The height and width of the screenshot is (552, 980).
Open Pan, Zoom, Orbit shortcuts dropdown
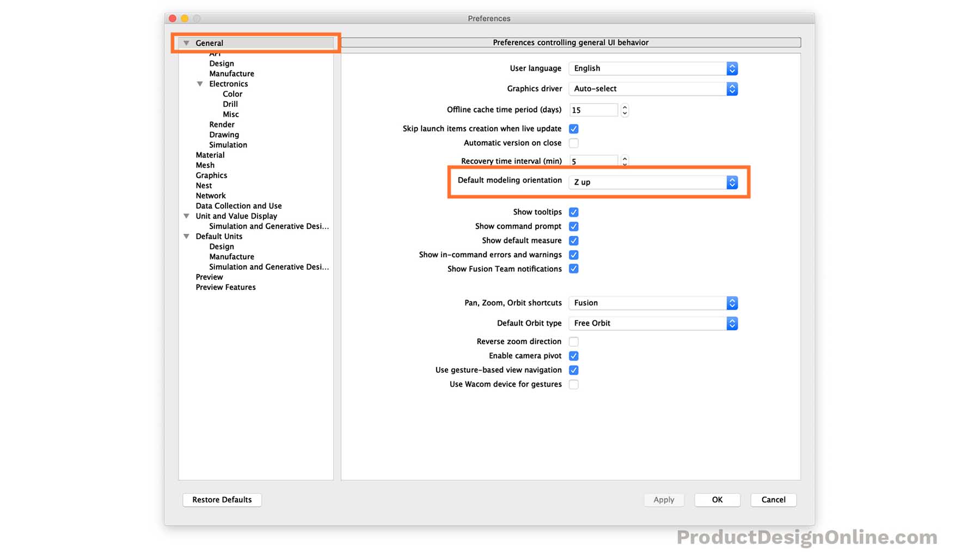tap(653, 303)
